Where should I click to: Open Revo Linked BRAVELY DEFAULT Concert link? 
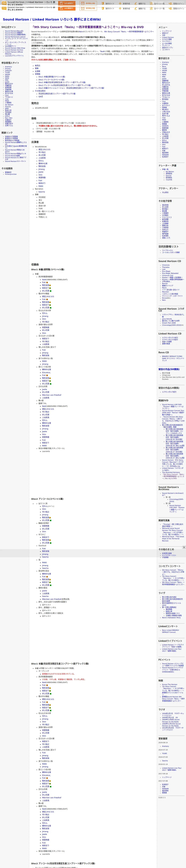(x=170, y=631)
